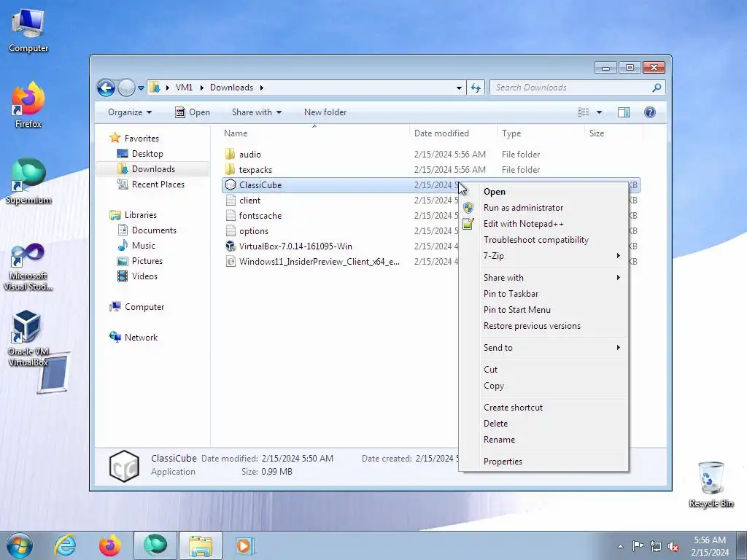Viewport: 747px width, 560px height.
Task: Open Action Center flag in the system tray
Action: [x=638, y=545]
